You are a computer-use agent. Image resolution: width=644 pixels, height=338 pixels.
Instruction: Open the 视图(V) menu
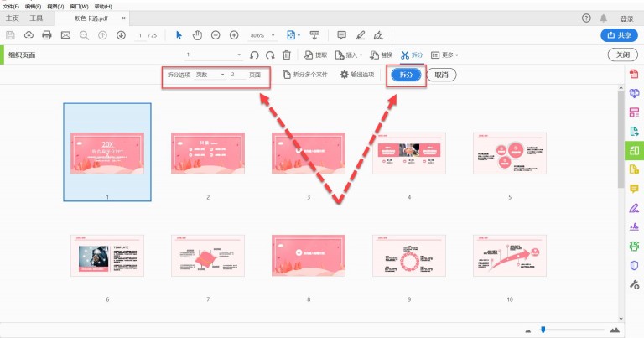55,6
